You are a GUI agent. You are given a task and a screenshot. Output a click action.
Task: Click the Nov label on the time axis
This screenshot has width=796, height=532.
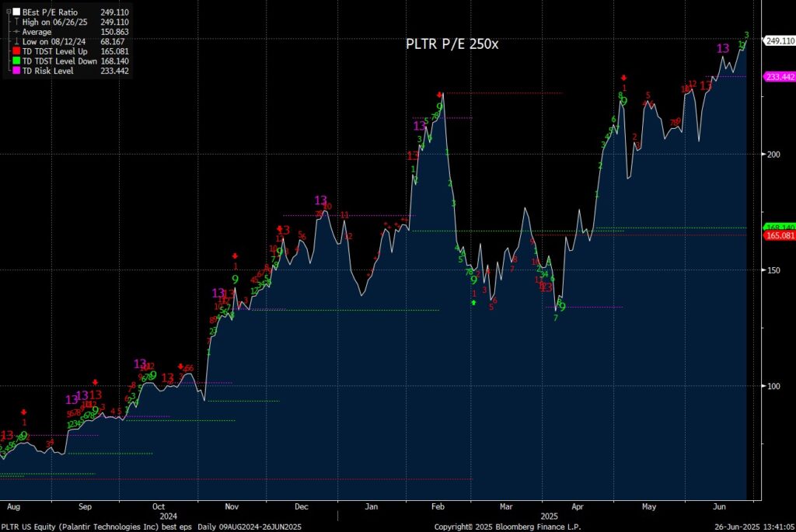[x=232, y=506]
